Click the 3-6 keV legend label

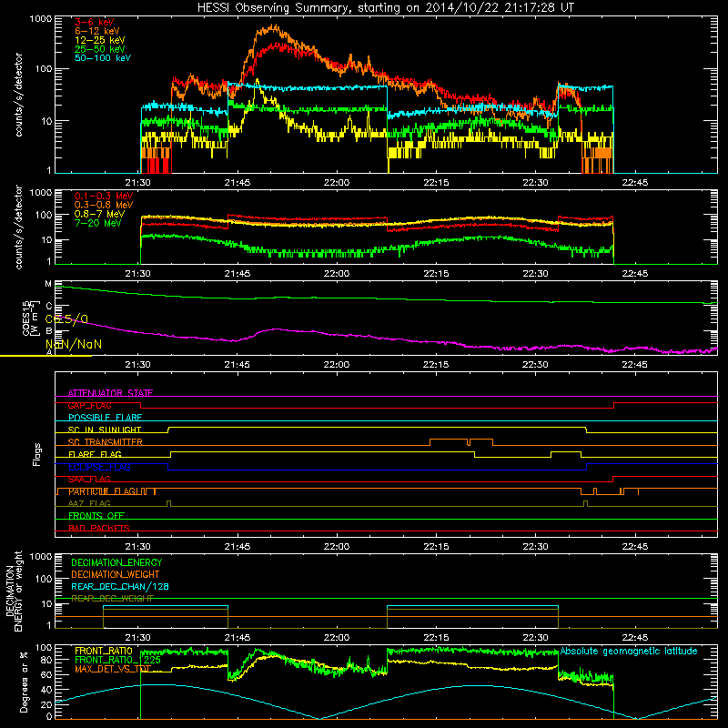click(94, 22)
